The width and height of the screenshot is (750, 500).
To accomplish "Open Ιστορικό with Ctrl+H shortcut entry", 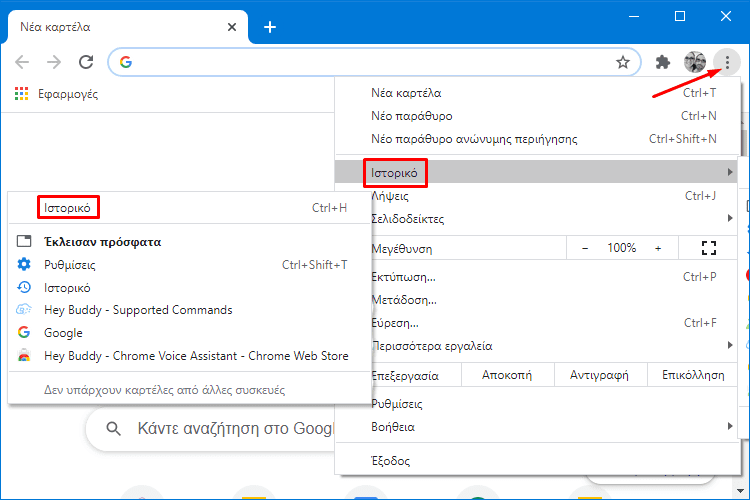I will [190, 208].
